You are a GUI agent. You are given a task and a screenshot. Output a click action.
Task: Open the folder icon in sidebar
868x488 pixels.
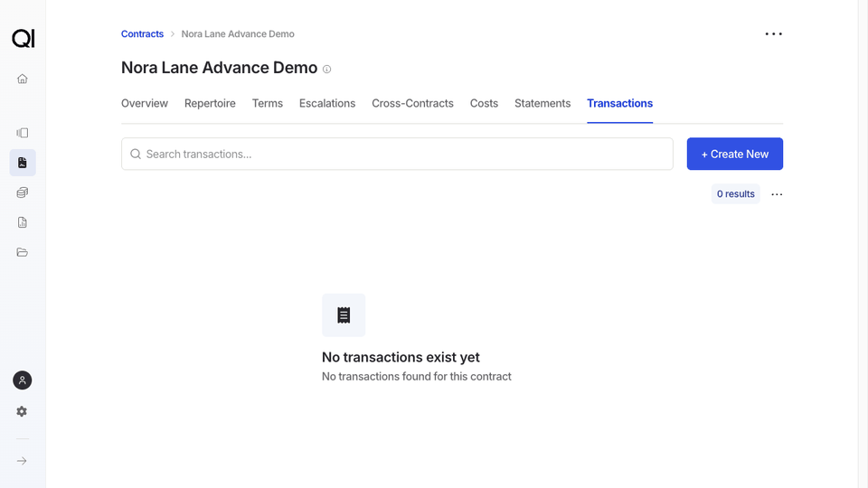[x=22, y=252]
